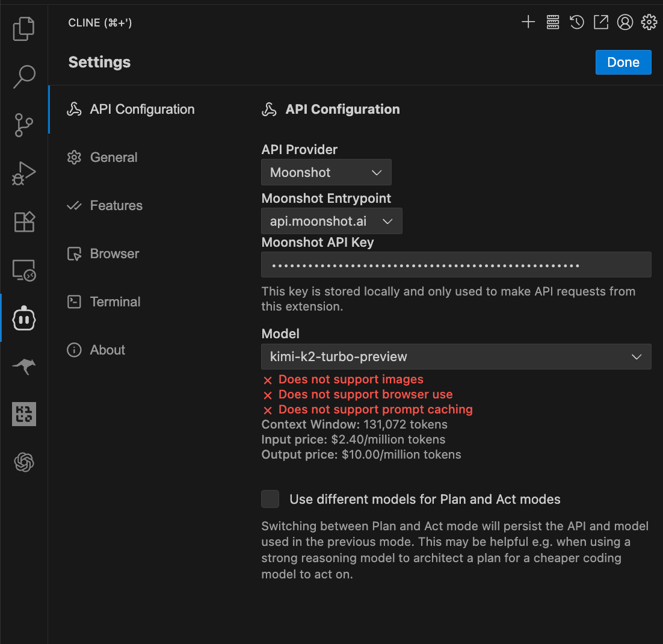Open the Model dropdown showing kimi-k2-turbo-preview
663x644 pixels.
[x=455, y=356]
